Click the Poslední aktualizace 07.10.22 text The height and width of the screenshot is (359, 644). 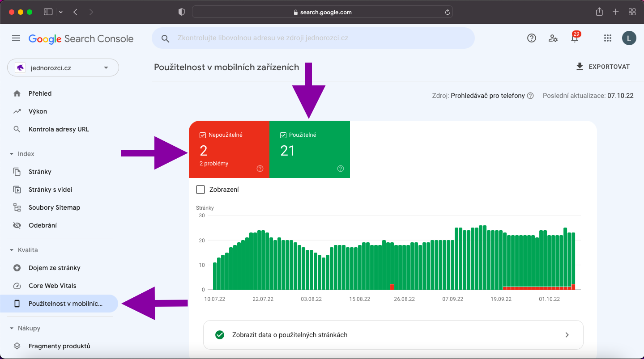pyautogui.click(x=588, y=96)
